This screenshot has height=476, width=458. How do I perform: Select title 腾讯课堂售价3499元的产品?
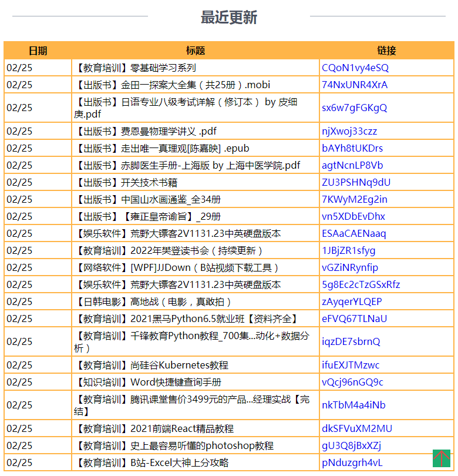pos(191,405)
